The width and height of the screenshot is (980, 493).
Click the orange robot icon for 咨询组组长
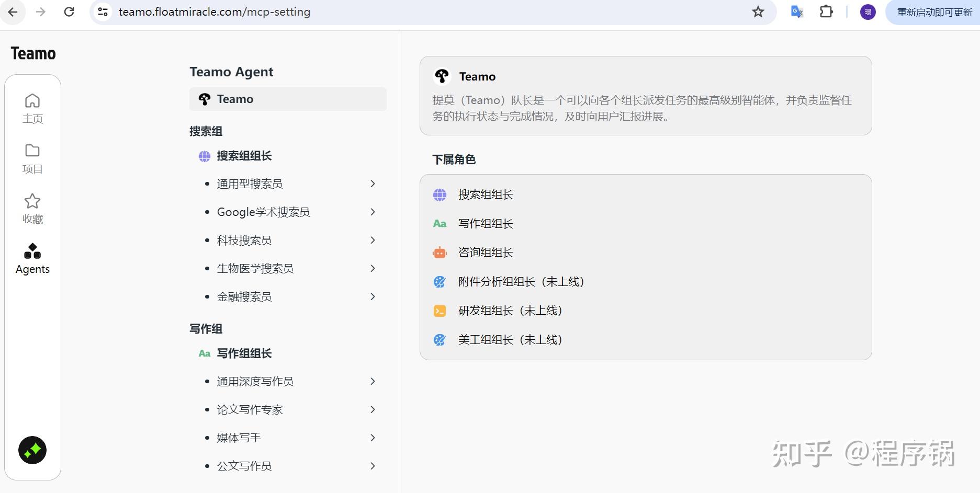point(440,253)
